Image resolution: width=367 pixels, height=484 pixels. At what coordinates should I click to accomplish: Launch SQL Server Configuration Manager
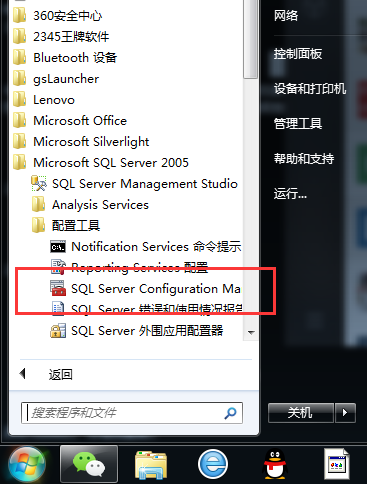click(145, 289)
